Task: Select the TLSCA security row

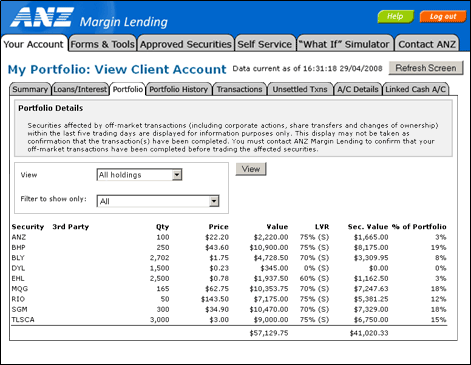Action: coord(229,320)
